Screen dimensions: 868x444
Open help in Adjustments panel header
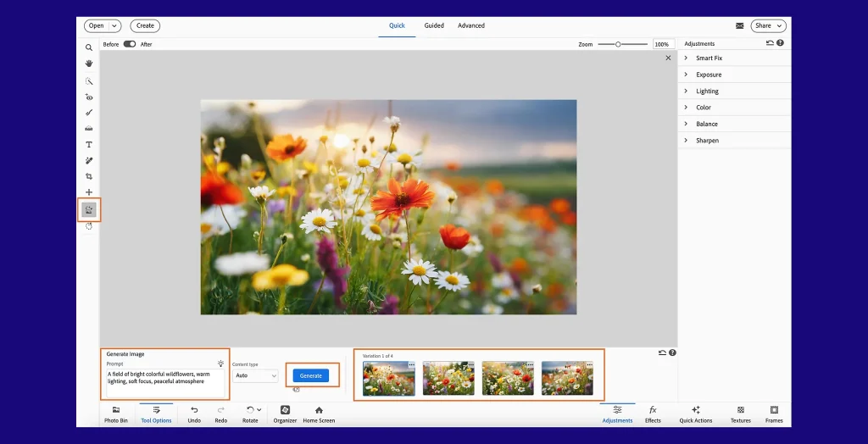tap(780, 42)
